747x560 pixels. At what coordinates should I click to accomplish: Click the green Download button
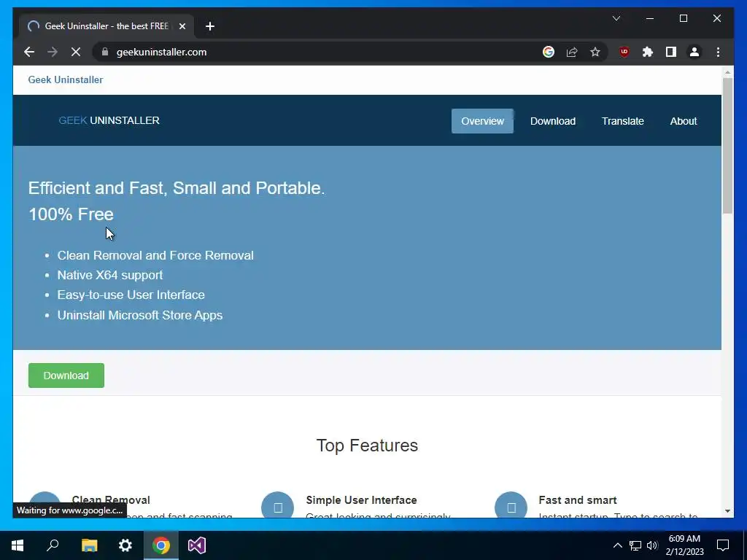(66, 376)
